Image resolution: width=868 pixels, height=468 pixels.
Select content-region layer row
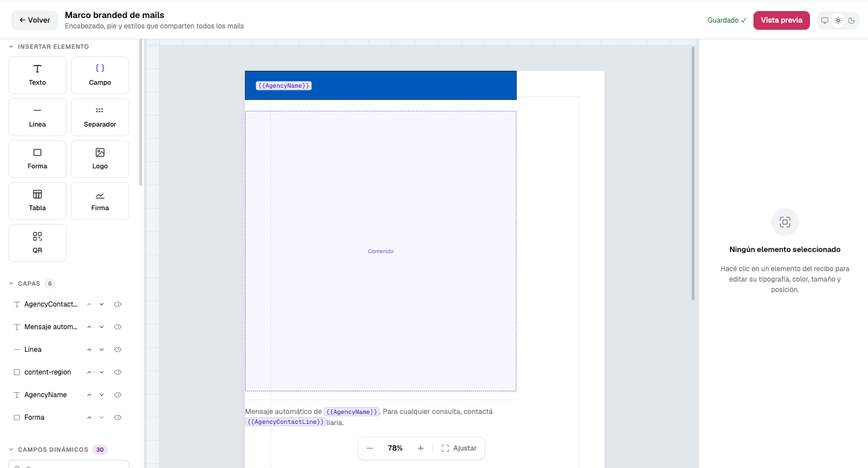(68, 372)
